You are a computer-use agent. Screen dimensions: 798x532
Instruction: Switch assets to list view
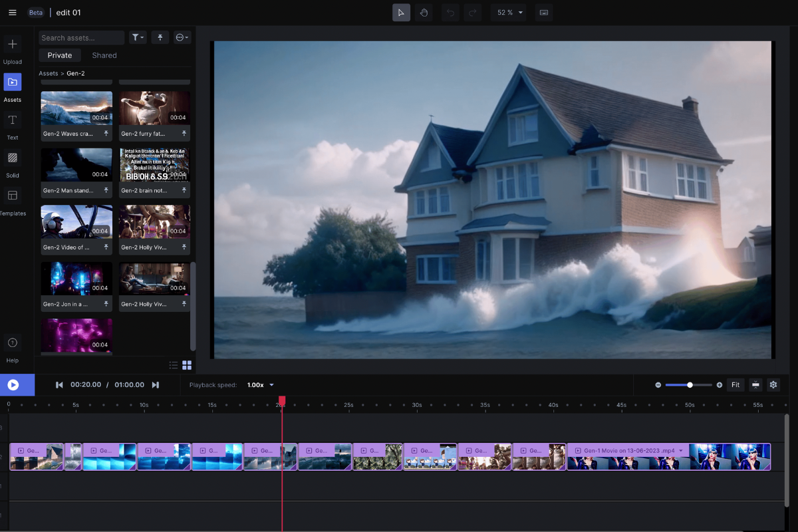[174, 365]
